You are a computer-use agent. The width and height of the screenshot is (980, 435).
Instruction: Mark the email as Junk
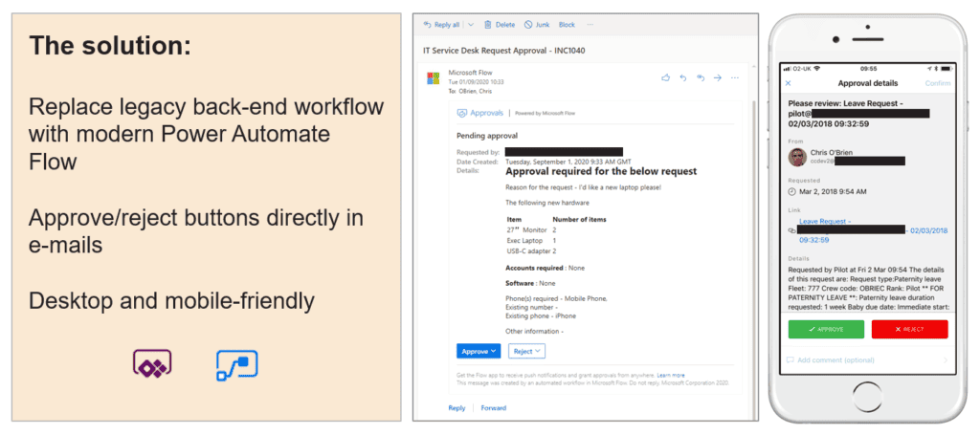coord(537,25)
